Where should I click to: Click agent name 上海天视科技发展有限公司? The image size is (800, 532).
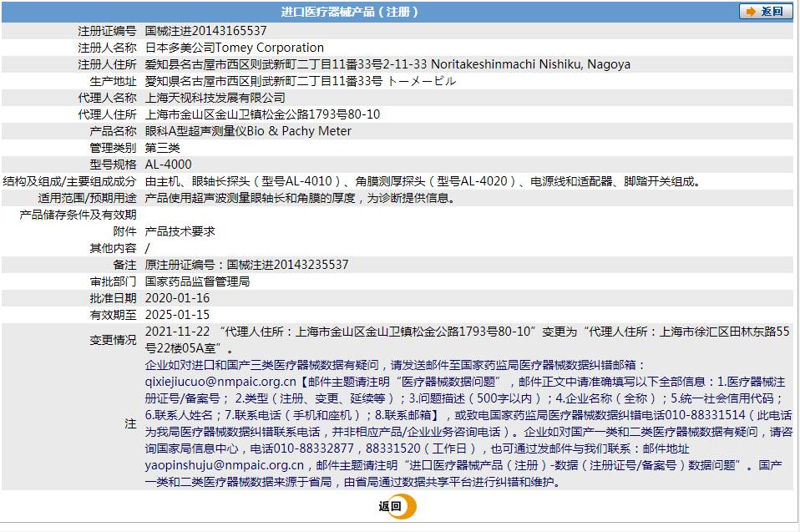click(215, 98)
